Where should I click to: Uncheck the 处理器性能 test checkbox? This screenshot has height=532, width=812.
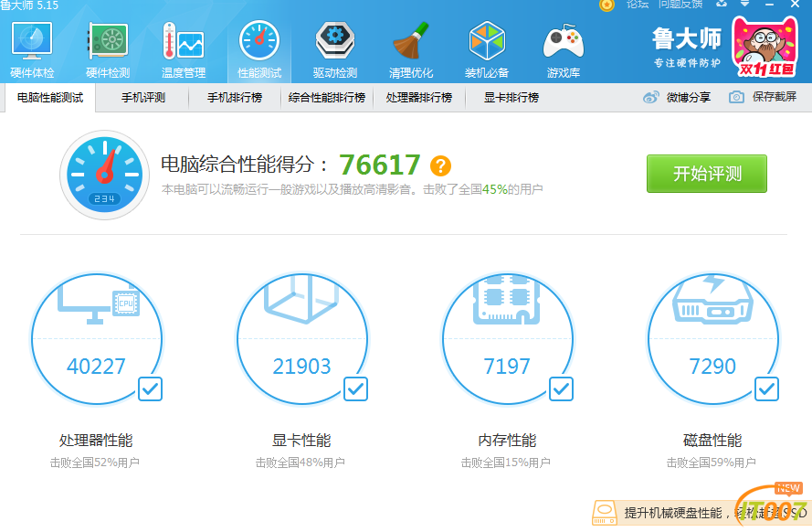(x=150, y=389)
